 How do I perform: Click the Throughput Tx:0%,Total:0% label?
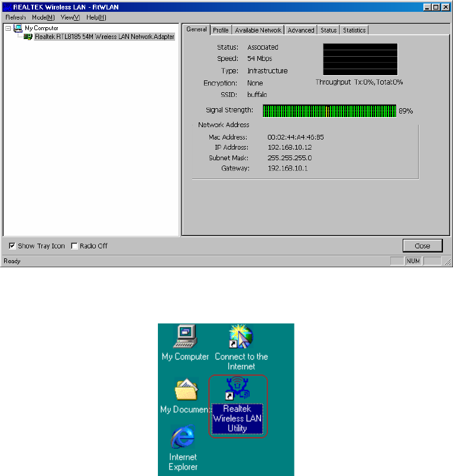[359, 82]
